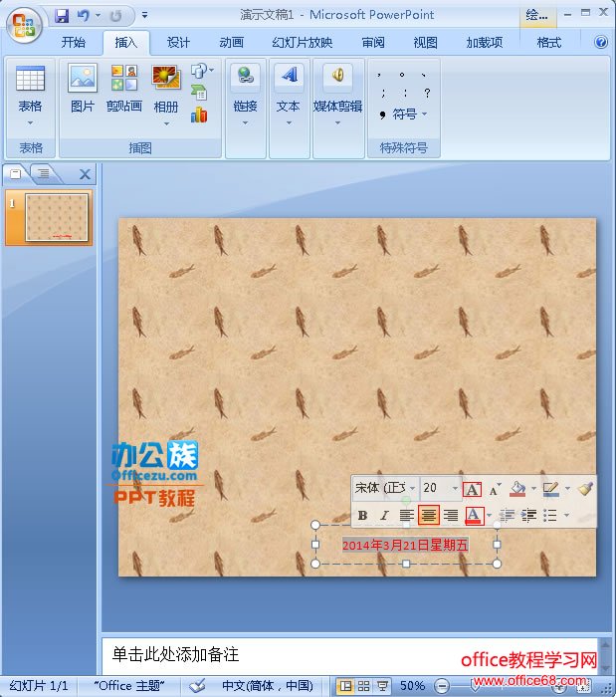Increase list indent level

click(528, 516)
